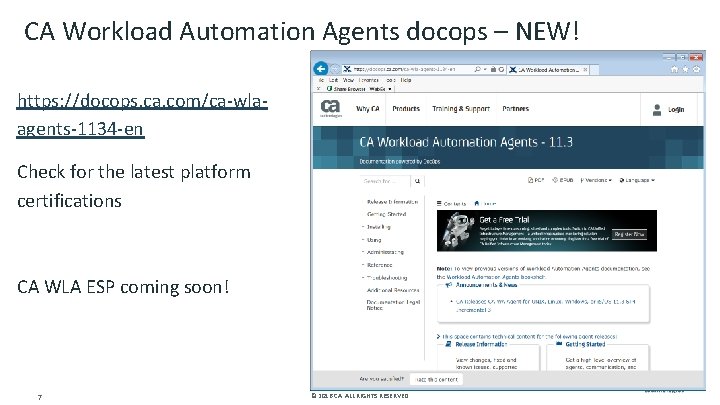The width and height of the screenshot is (720, 405).
Task: Click the Release Information card icon
Action: [448, 344]
